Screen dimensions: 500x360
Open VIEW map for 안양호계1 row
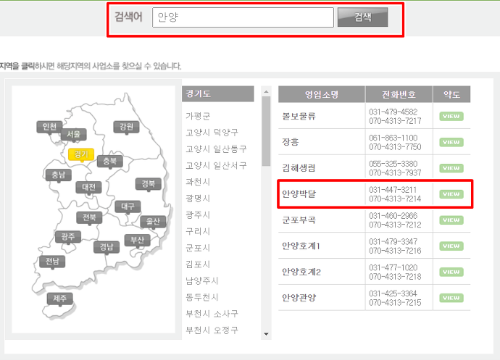(x=451, y=246)
